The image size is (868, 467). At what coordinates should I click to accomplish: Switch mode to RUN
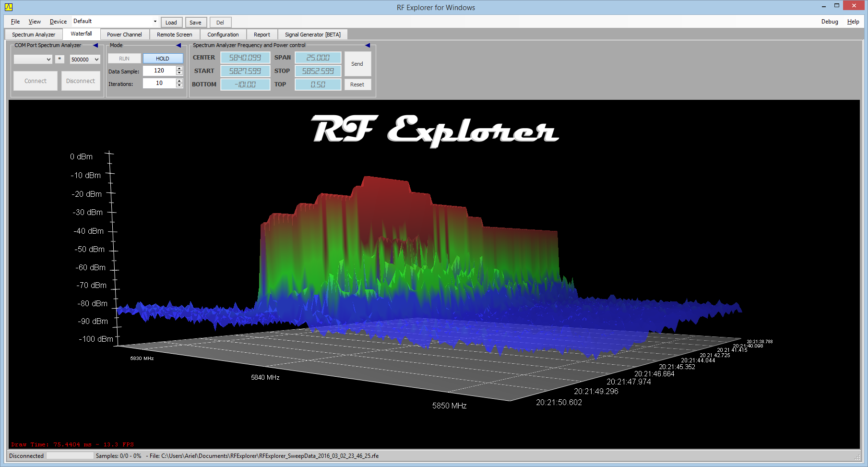click(x=124, y=59)
